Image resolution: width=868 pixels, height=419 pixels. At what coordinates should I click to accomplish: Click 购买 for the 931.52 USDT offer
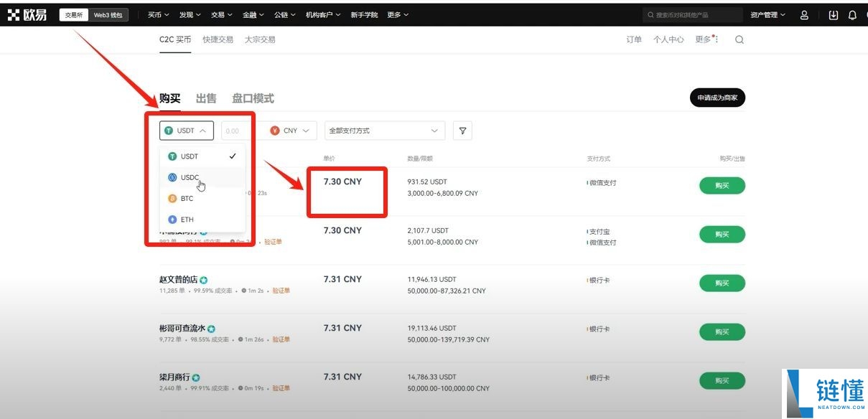722,186
